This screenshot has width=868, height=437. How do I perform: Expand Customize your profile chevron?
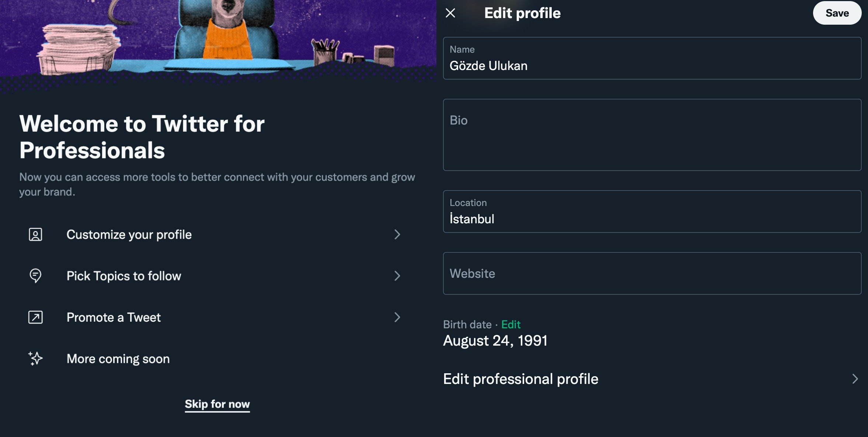click(x=397, y=235)
